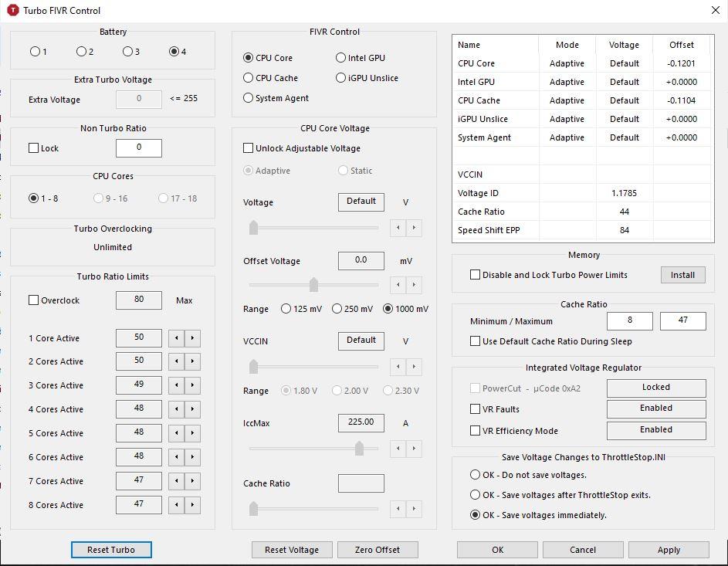
Task: Click the Offset Voltage slider handle
Action: 313,285
